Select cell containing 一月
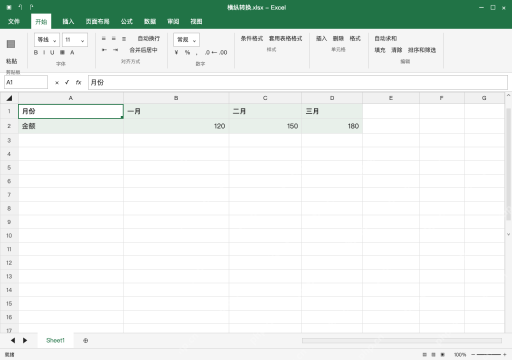 tap(176, 111)
